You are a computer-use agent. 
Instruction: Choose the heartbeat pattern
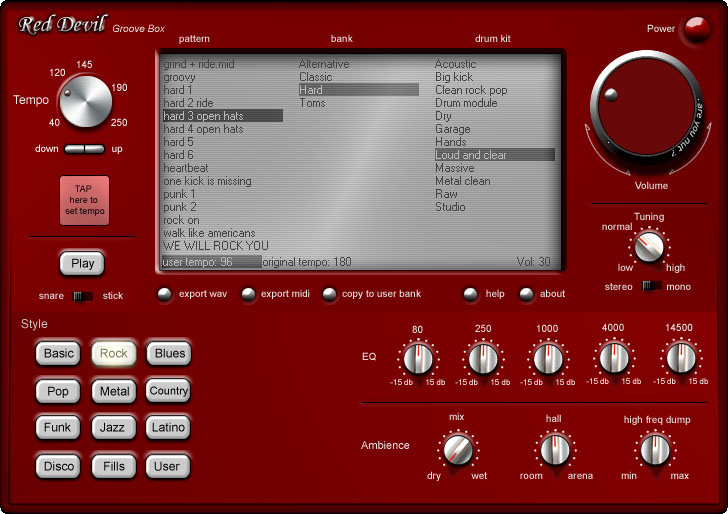tap(186, 168)
